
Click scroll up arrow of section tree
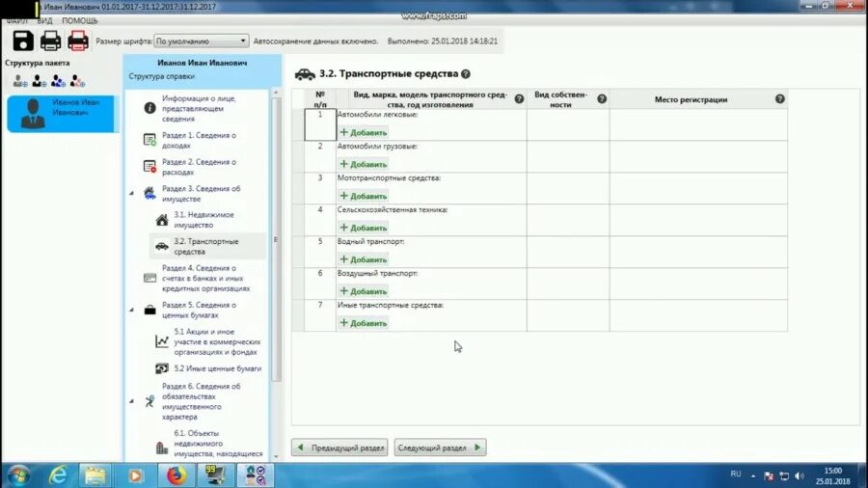276,93
